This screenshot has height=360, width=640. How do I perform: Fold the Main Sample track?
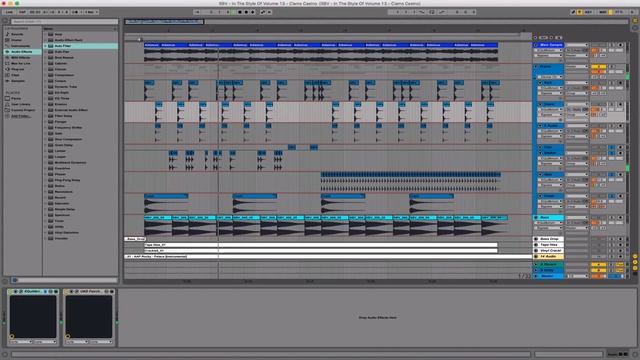pos(536,45)
